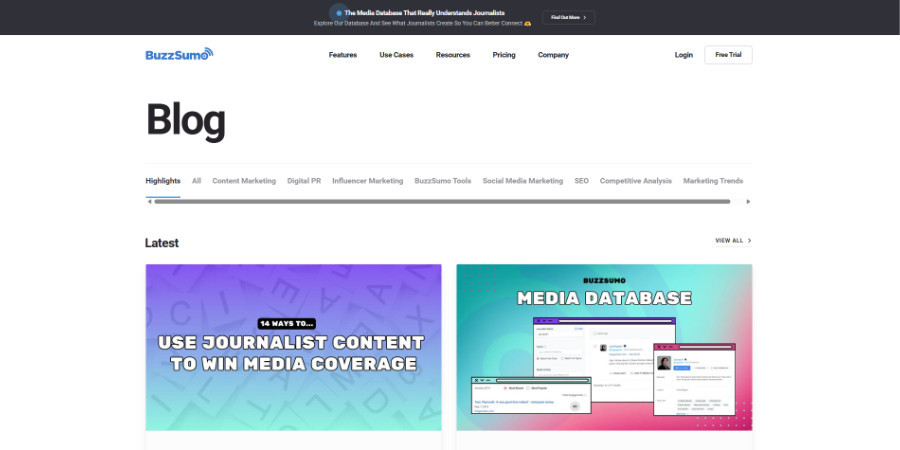The image size is (900, 450).
Task: Switch to Content Marketing tab
Action: pyautogui.click(x=244, y=181)
